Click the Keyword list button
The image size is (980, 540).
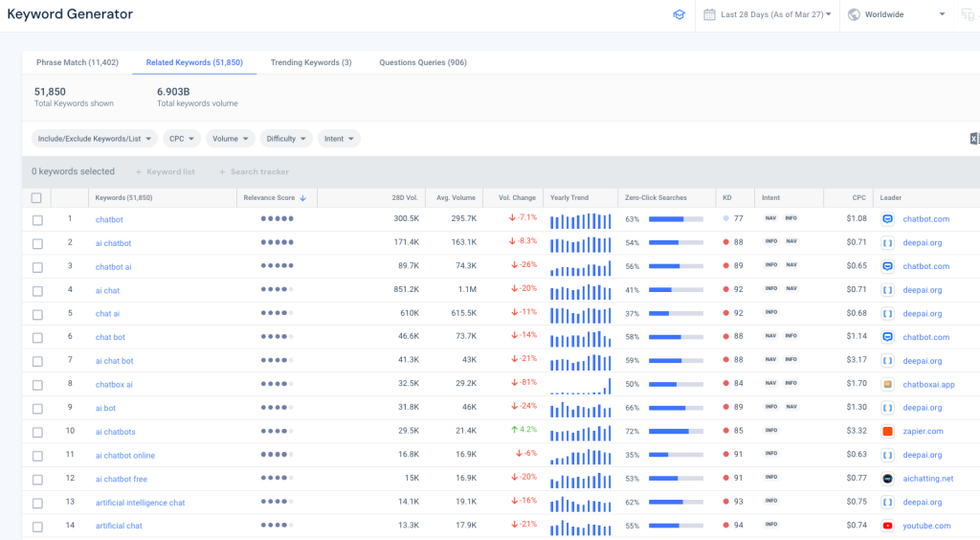[165, 172]
